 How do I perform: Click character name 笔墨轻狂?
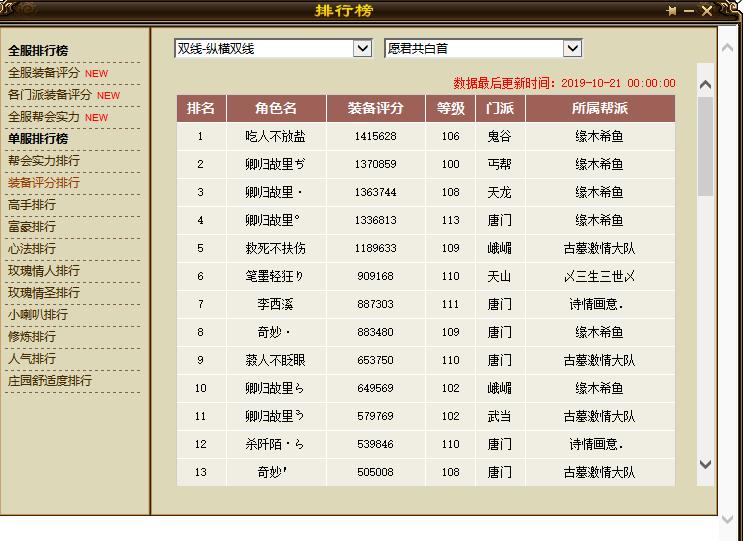(275, 276)
